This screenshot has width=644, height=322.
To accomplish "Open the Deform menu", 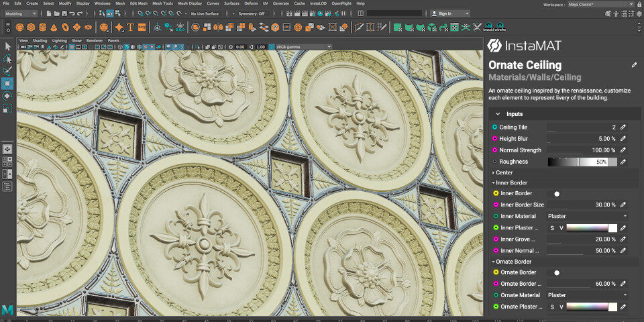I will [251, 3].
